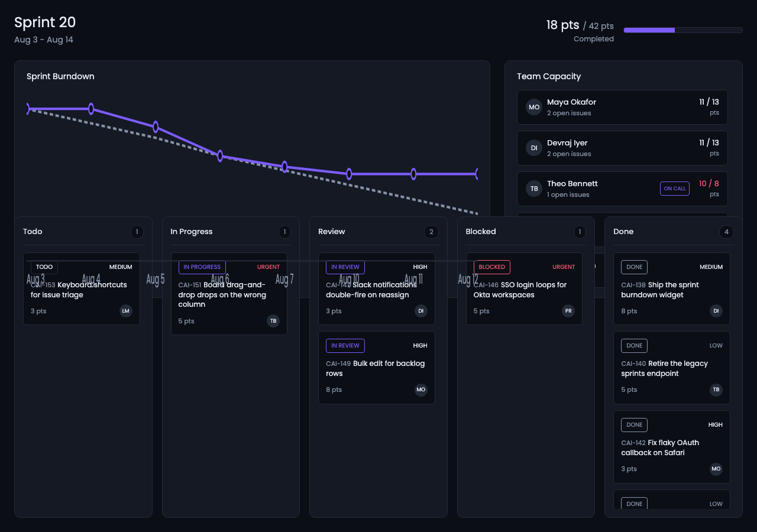757x532 pixels.
Task: Click the 8 pts estimate on CAI-149
Action: tap(334, 390)
